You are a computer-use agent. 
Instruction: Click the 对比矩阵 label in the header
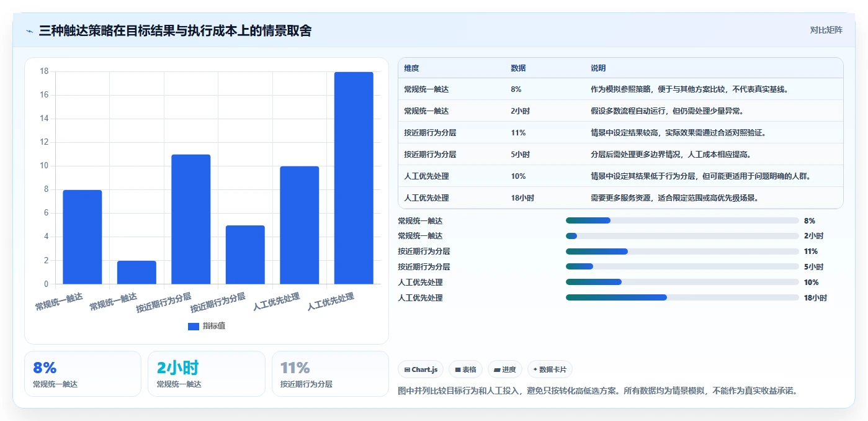(x=826, y=30)
